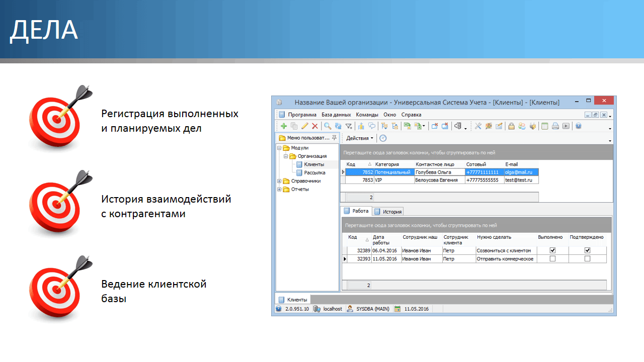Click the Контактное лицо column header
This screenshot has width=644, height=362.
[435, 164]
